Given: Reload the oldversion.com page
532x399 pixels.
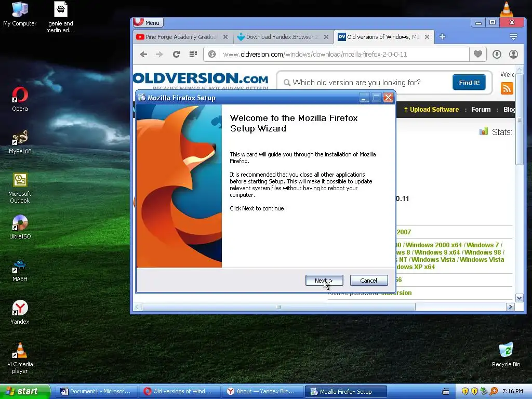Looking at the screenshot, I should (x=176, y=54).
